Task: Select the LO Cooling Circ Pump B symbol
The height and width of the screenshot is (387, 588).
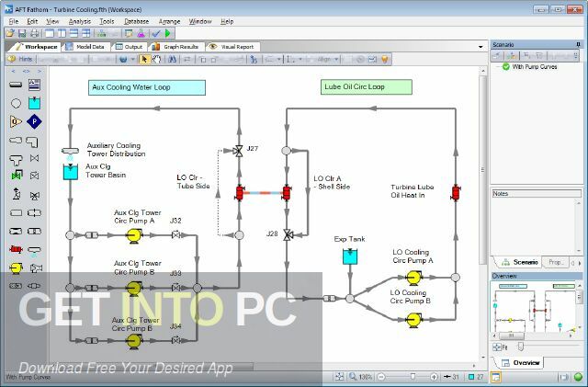Action: (413, 320)
